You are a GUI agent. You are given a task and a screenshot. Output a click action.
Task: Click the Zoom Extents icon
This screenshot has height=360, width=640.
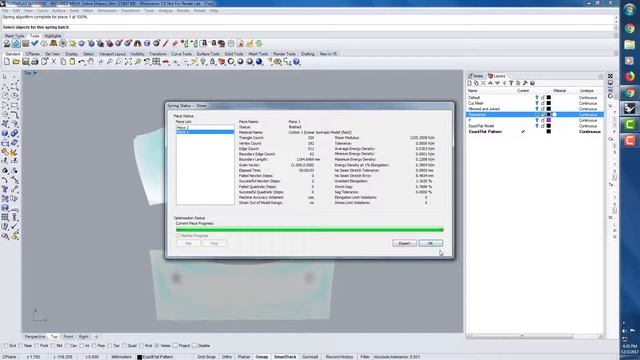pyautogui.click(x=128, y=62)
